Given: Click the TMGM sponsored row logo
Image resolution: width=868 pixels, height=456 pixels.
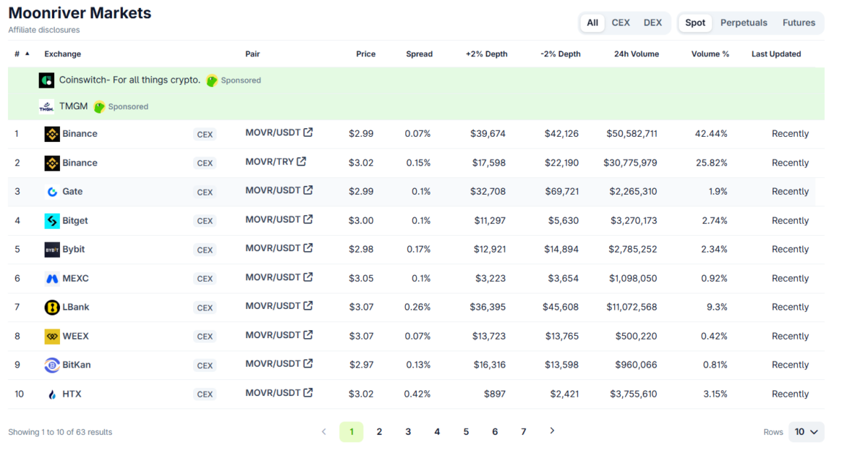Looking at the screenshot, I should tap(46, 106).
